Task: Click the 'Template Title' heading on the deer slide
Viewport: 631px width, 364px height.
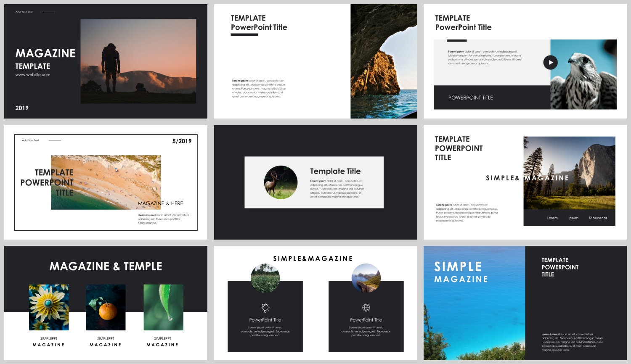Action: [335, 171]
